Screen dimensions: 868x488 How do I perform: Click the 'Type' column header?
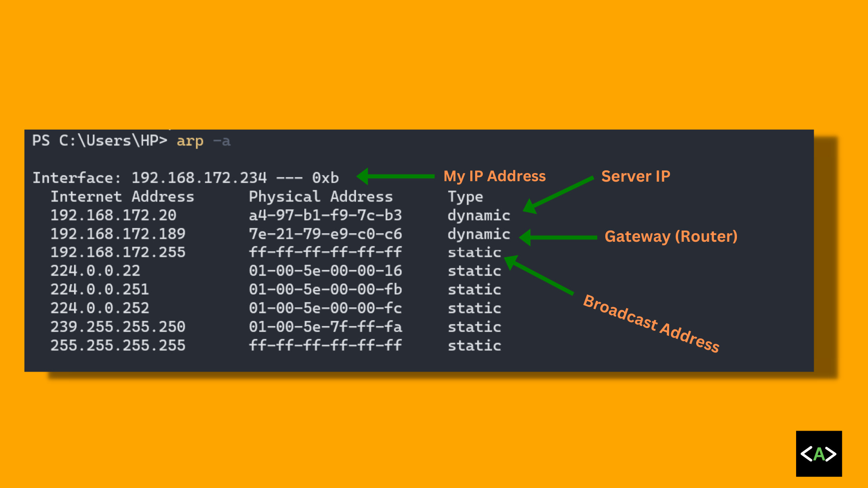pyautogui.click(x=465, y=197)
